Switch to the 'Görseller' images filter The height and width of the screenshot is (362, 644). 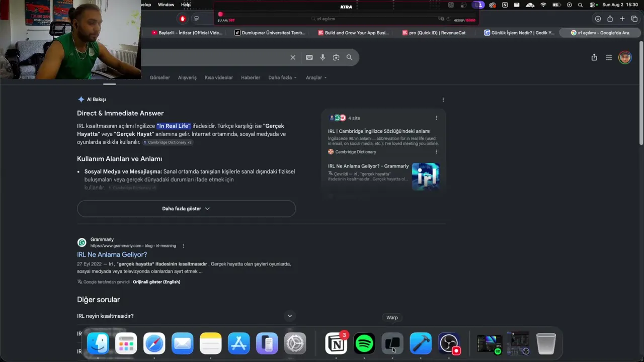click(x=160, y=77)
